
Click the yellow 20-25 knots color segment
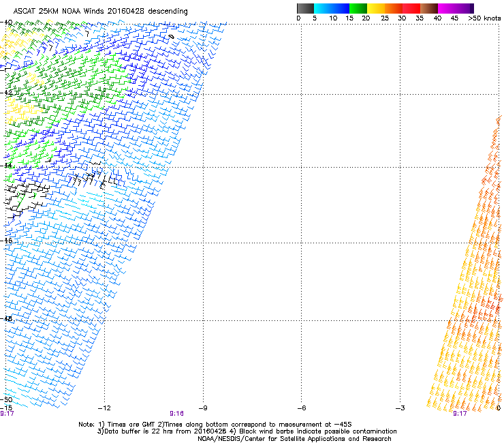tap(376, 8)
